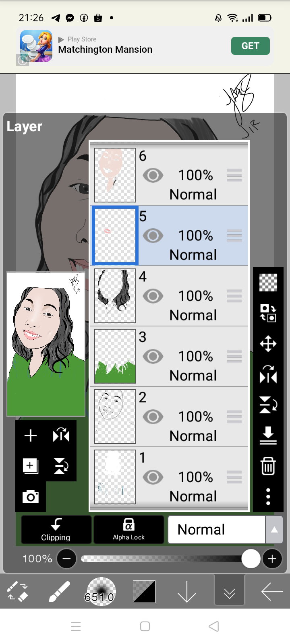Tap the brush/eraser swap icon
Screen dimensions: 290x644
tap(17, 592)
